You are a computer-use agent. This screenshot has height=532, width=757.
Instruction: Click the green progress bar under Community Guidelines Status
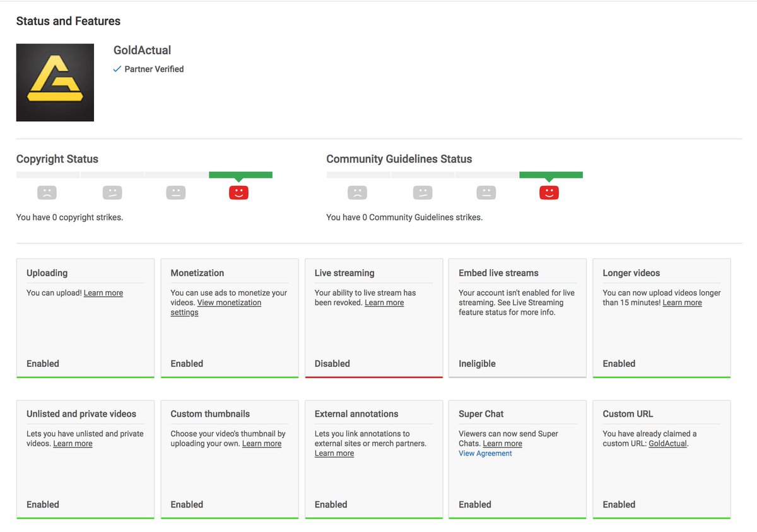tap(551, 175)
